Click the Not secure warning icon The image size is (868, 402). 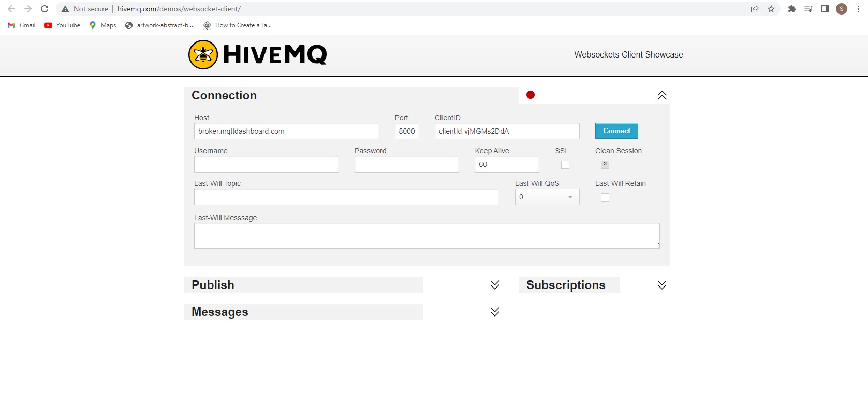click(65, 9)
